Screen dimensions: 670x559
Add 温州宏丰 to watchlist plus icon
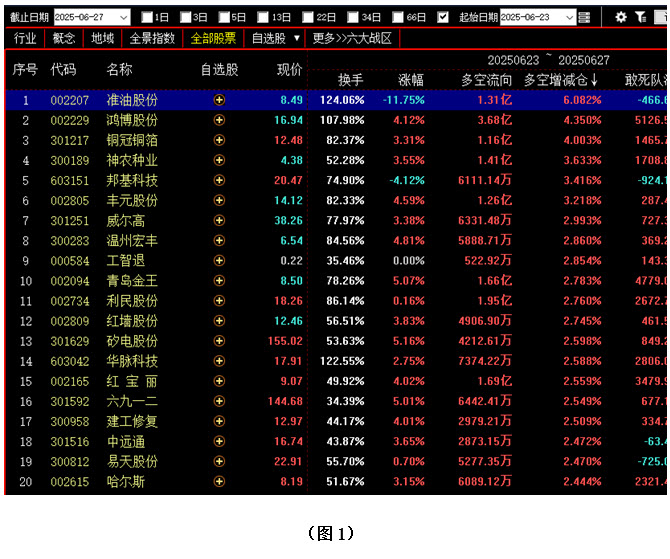click(x=219, y=241)
